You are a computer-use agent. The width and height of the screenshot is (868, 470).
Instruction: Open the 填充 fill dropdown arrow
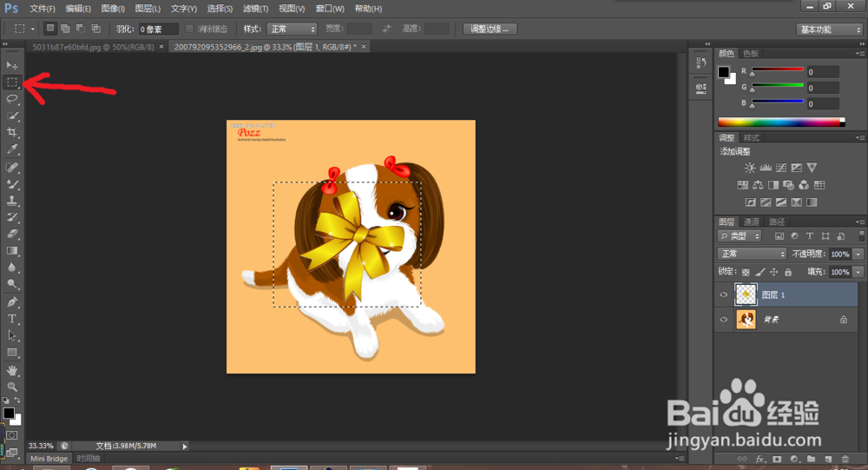point(858,272)
